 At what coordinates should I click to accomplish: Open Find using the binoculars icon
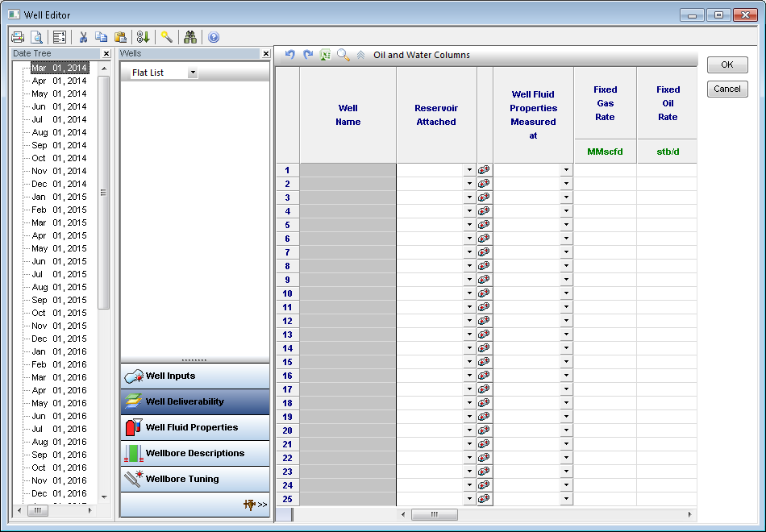190,37
